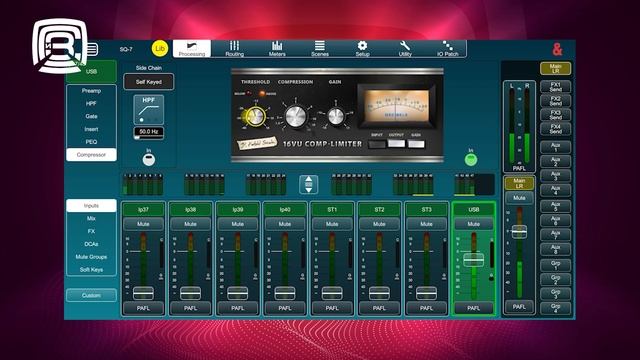Show the FX layer
This screenshot has width=640, height=360.
point(91,231)
